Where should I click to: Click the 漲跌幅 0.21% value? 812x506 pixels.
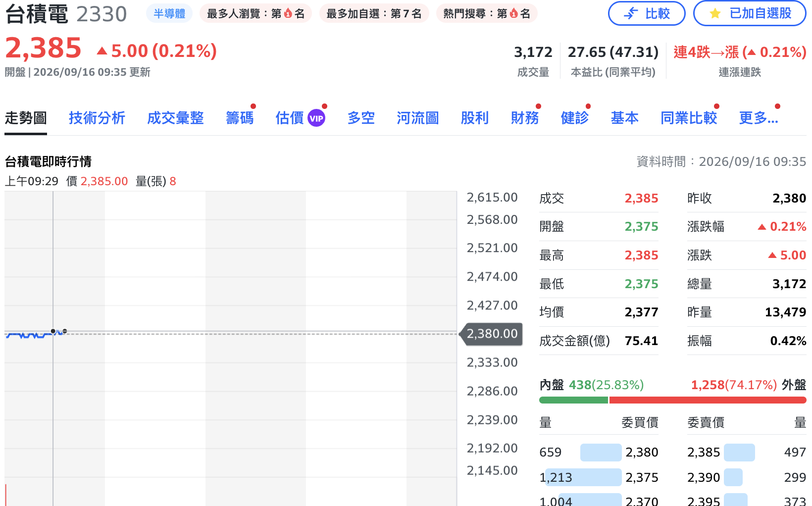[x=782, y=227]
